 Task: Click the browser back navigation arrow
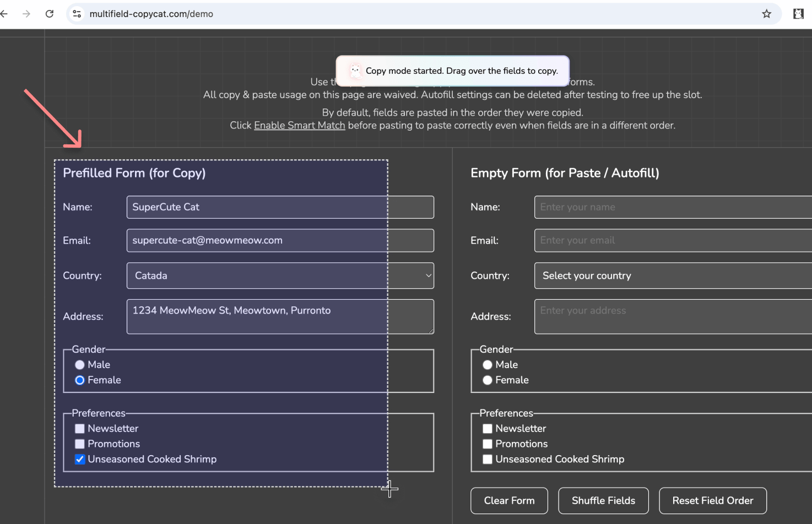pyautogui.click(x=4, y=13)
